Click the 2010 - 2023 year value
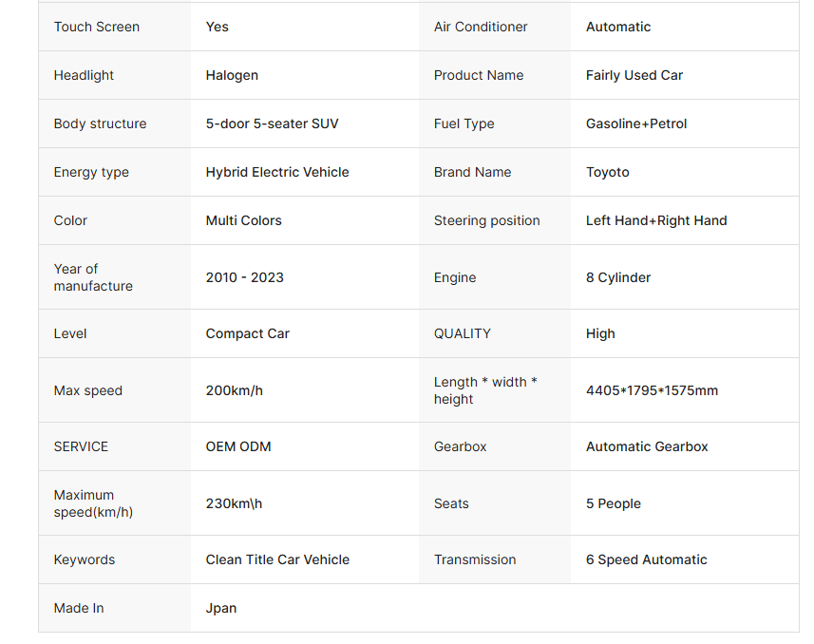This screenshot has width=814, height=644. point(244,277)
